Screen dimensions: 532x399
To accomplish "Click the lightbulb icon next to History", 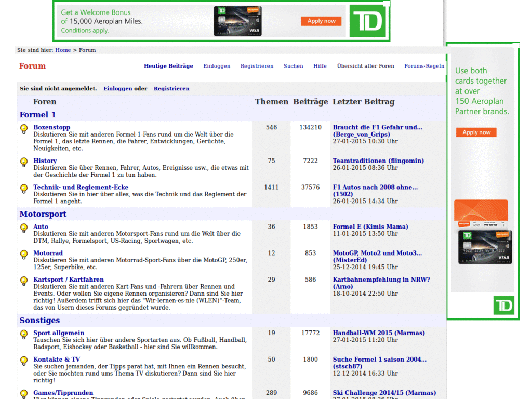I will click(24, 162).
